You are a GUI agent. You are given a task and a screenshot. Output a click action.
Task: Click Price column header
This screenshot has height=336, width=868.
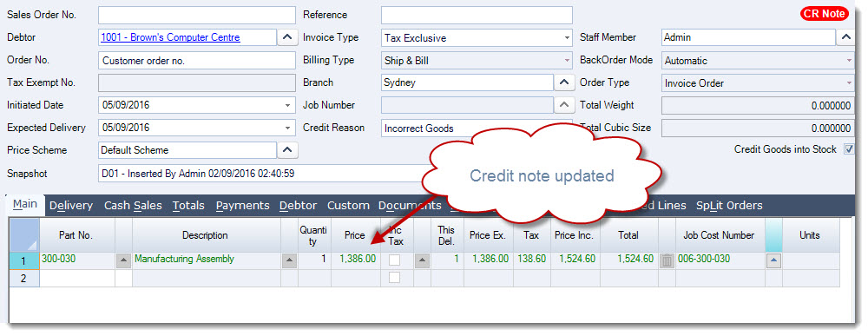pos(355,235)
